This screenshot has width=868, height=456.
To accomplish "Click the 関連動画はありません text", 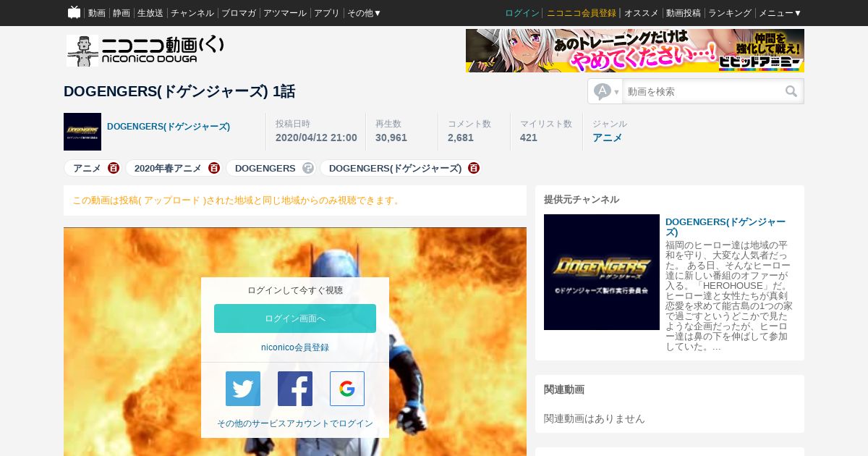I will click(x=595, y=418).
